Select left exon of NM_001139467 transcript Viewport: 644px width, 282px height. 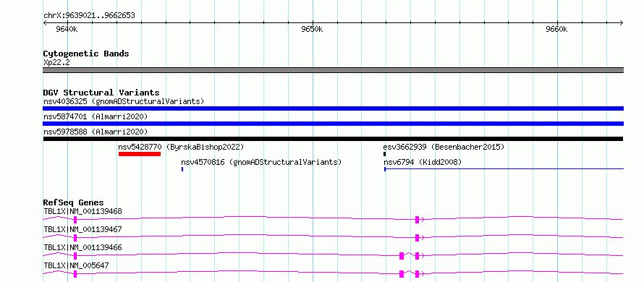click(x=75, y=238)
